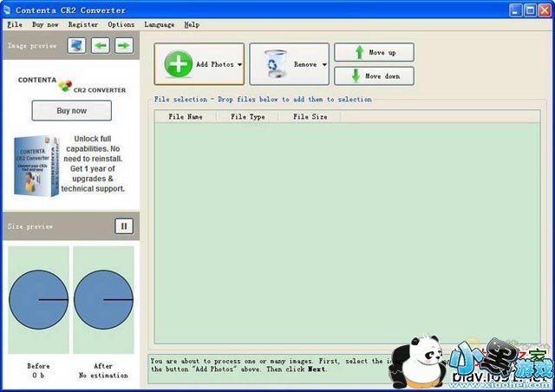Open the Register menu
Image resolution: width=555 pixels, height=392 pixels.
83,24
